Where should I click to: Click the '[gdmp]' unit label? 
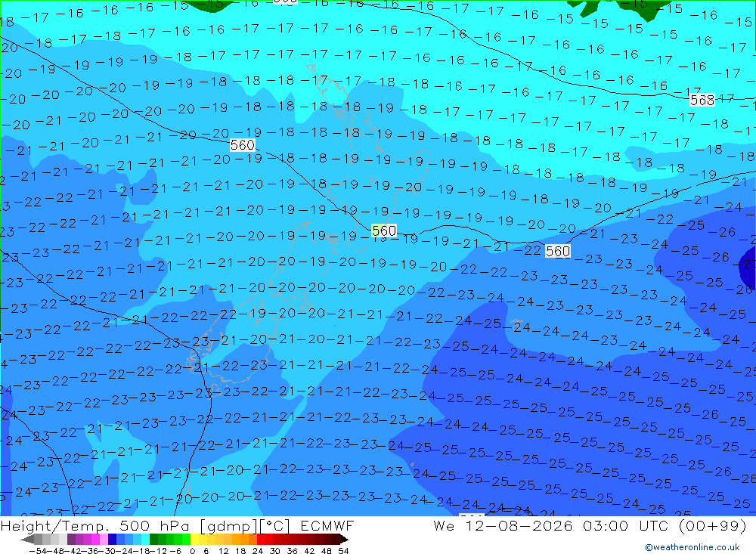point(229,526)
